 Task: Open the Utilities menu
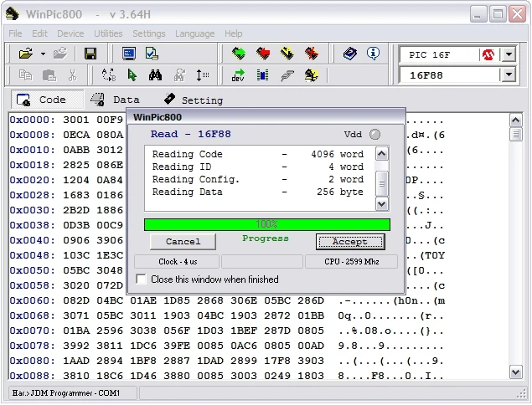pyautogui.click(x=108, y=33)
